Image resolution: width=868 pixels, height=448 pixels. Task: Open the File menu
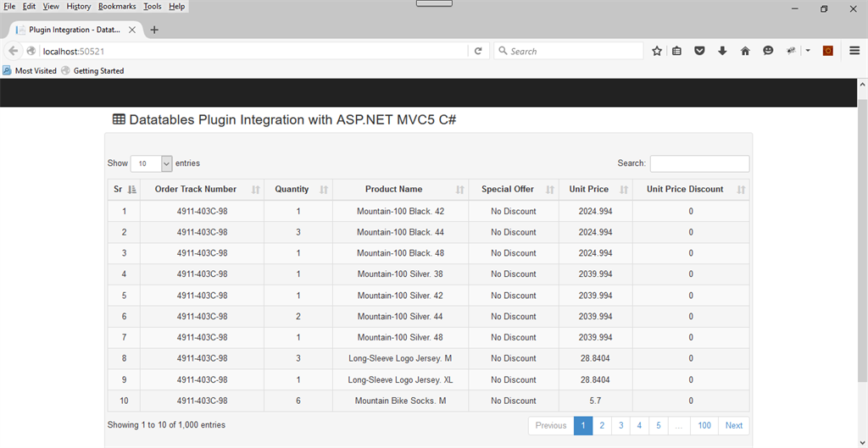coord(10,7)
